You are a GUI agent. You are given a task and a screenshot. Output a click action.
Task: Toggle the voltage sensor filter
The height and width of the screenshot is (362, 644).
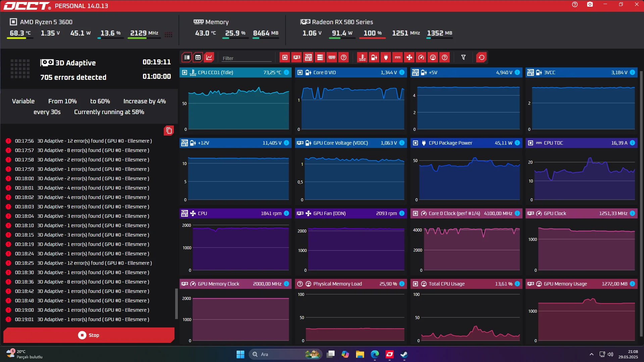pos(374,57)
